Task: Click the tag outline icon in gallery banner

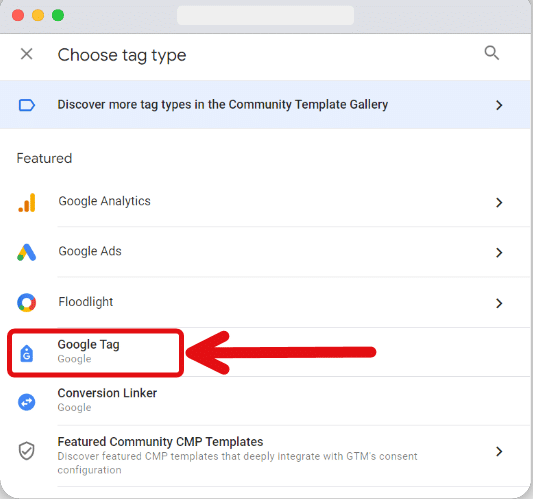Action: pos(27,105)
